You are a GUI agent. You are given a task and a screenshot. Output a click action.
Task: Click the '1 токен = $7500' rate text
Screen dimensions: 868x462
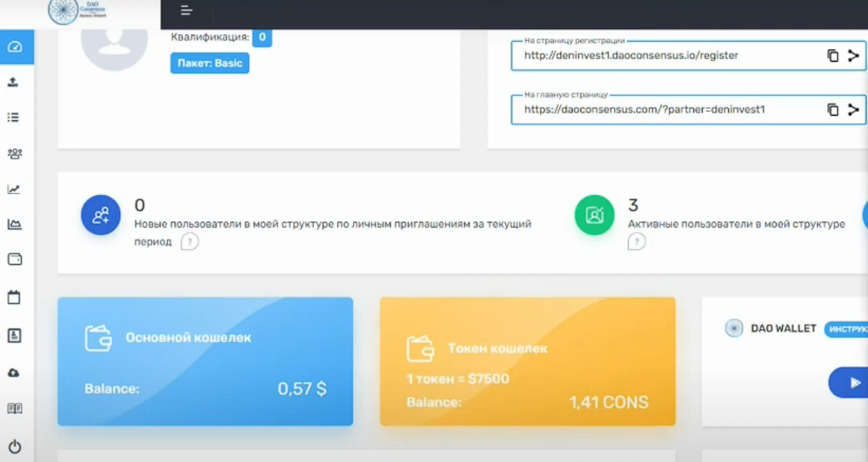[458, 379]
